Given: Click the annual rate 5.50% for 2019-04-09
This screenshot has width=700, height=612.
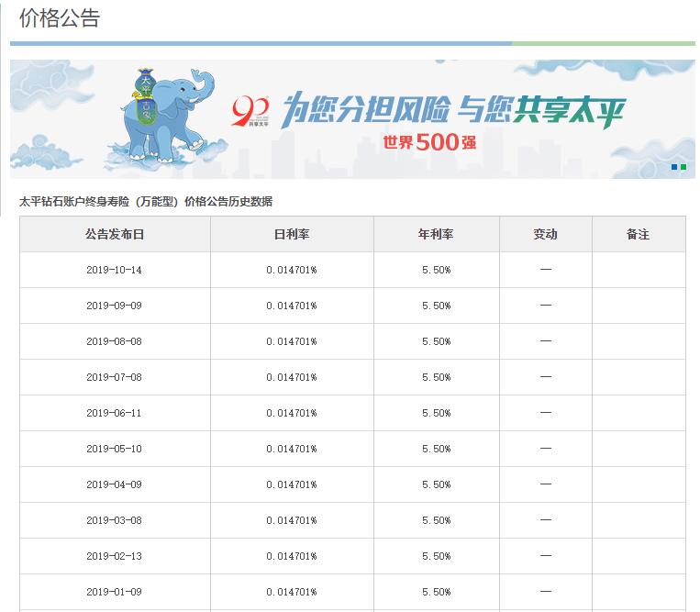Looking at the screenshot, I should pyautogui.click(x=436, y=484).
